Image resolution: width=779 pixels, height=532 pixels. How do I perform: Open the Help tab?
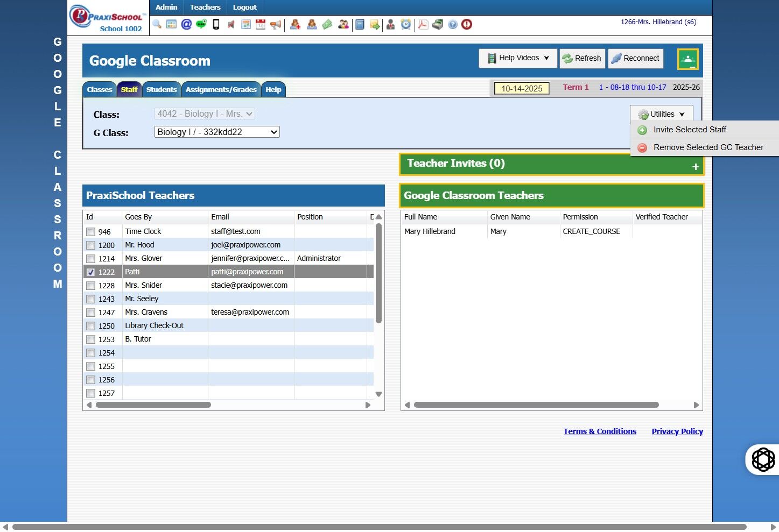pyautogui.click(x=273, y=90)
